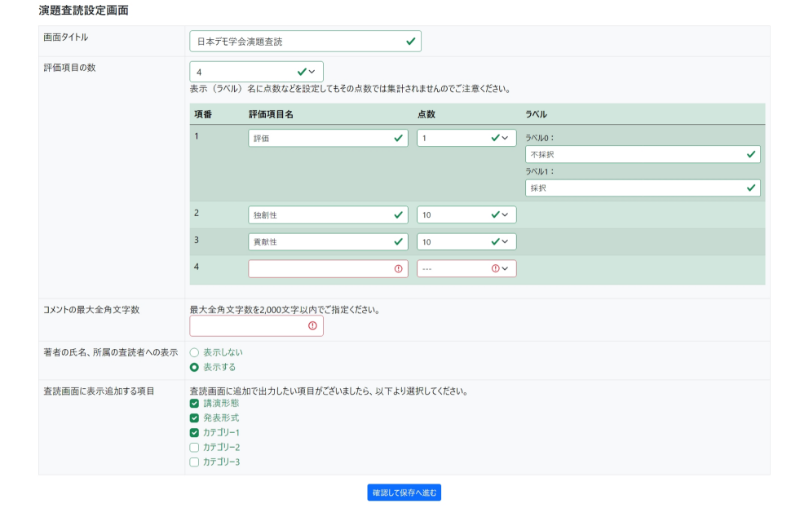Click the empty row 4 item name field
The height and width of the screenshot is (510, 800).
tap(327, 268)
